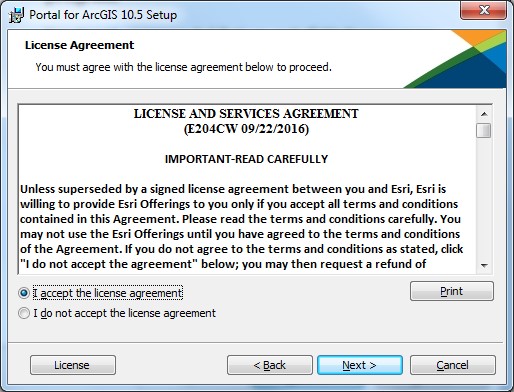
Task: Select the "I accept the license agreement" radio button
Action: click(24, 293)
